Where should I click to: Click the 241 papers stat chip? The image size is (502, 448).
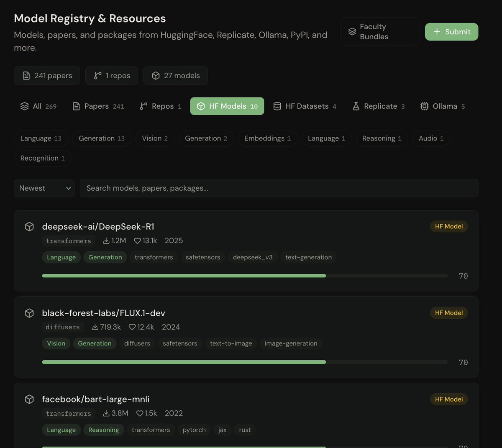coord(47,76)
